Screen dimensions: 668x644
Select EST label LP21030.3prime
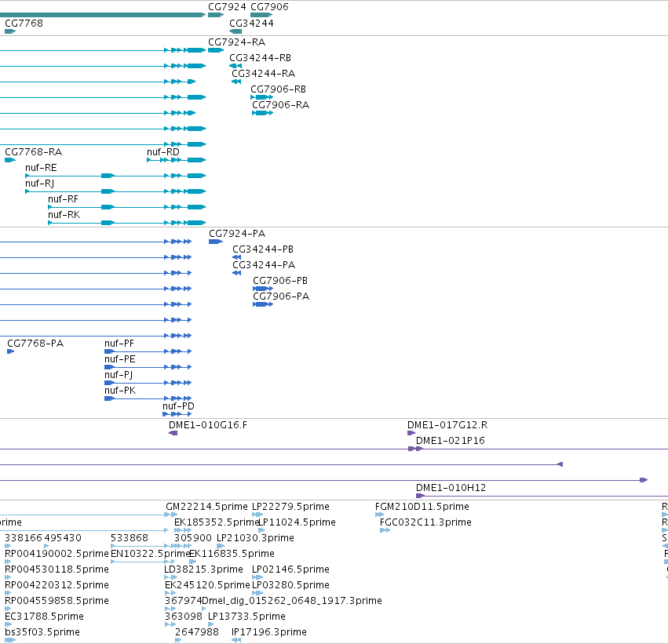(x=255, y=538)
